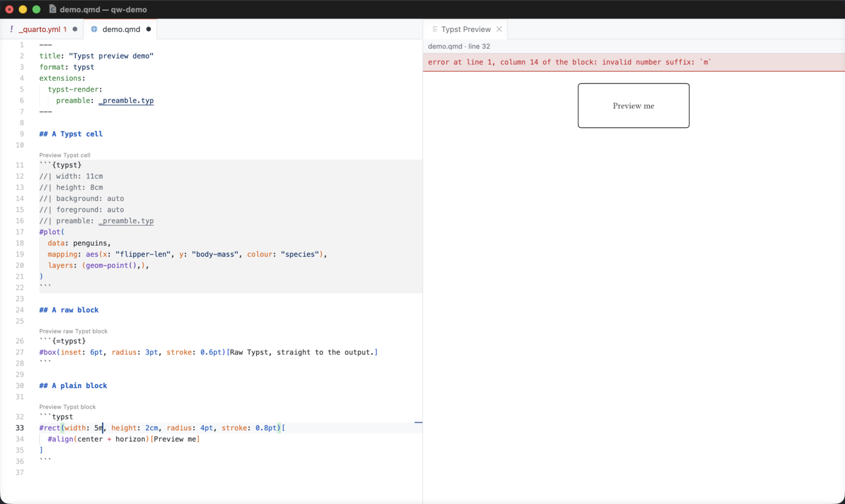Open the _preamble.typ link in the YAML preamble line
The image size is (845, 504).
tap(126, 100)
